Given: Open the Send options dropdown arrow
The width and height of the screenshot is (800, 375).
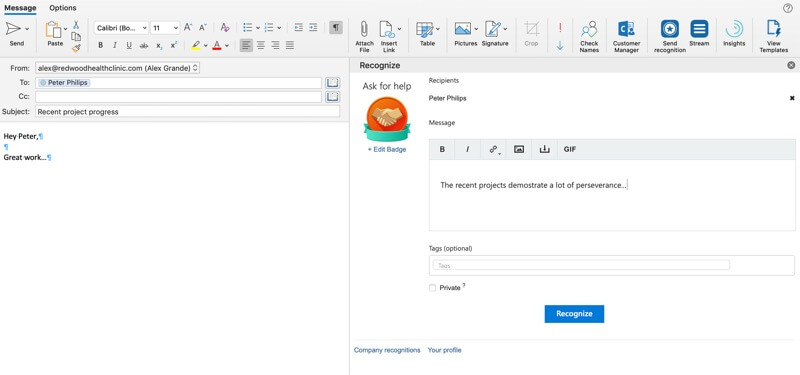Looking at the screenshot, I should click(x=27, y=29).
